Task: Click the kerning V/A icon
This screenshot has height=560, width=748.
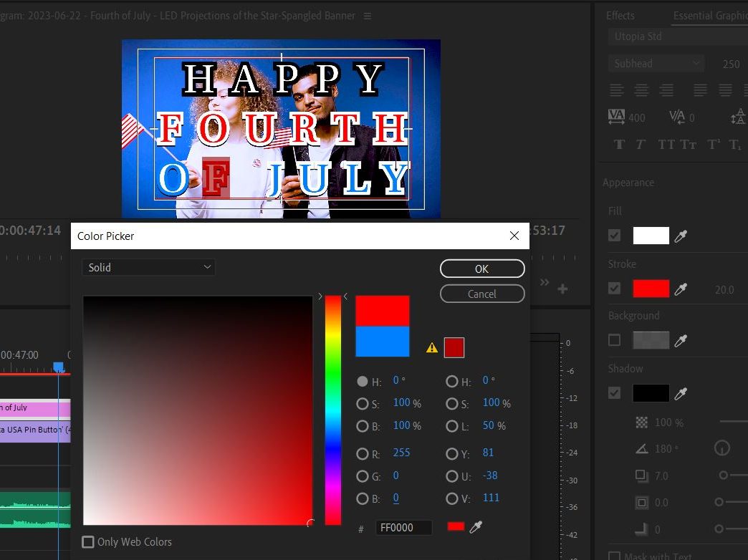Action: click(677, 117)
